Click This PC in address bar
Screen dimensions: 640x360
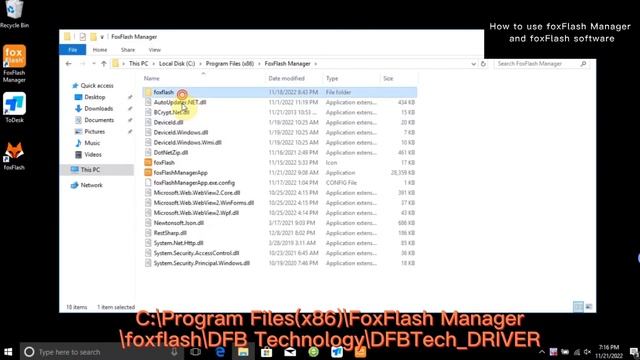tap(138, 64)
